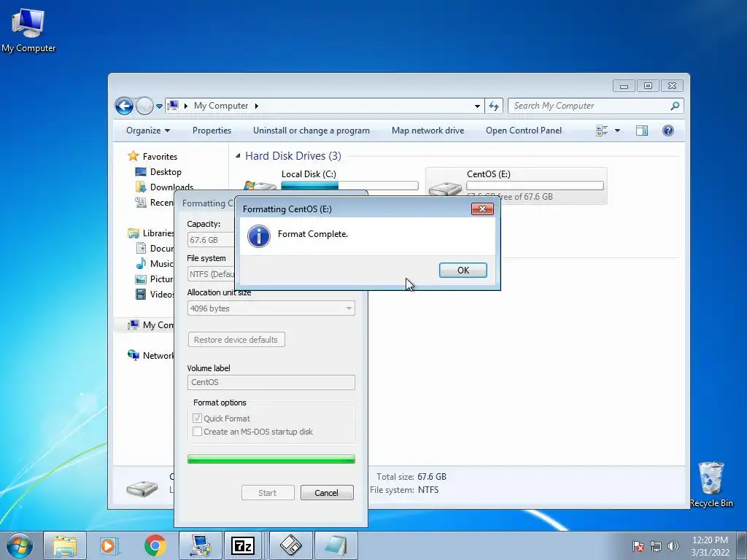Open the Organize menu

[147, 131]
